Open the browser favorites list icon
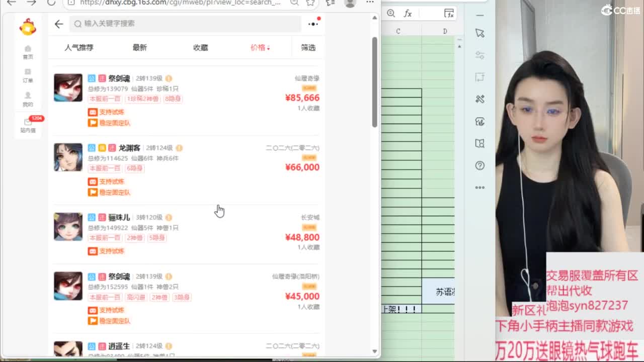This screenshot has width=644, height=362. 331,3
